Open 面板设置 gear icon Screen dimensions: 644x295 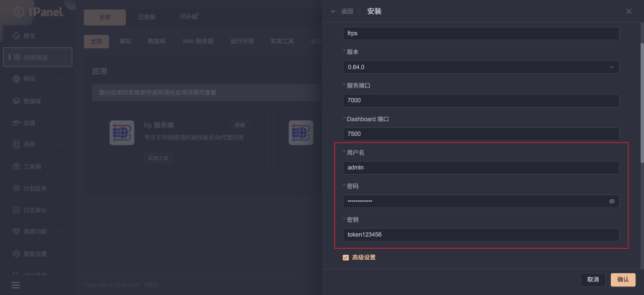17,254
